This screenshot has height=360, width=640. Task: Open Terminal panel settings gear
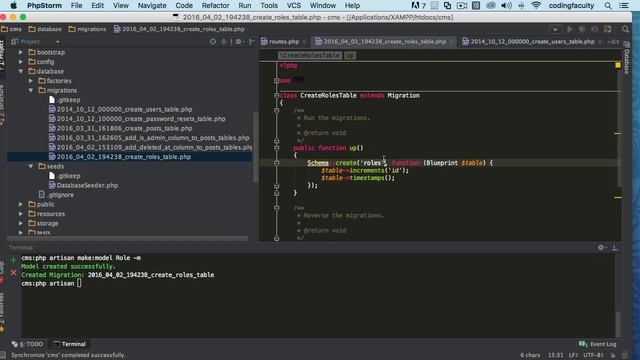601,247
